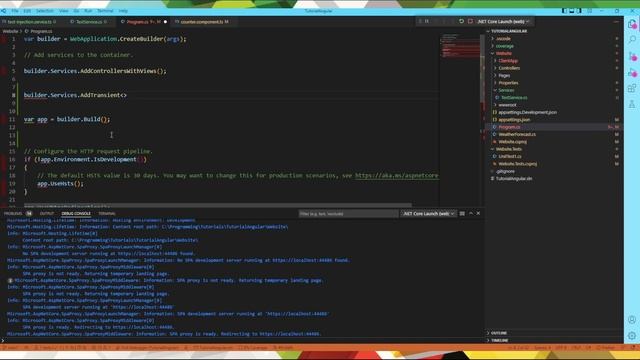This screenshot has height=360, width=640.
Task: Switch to the TERMINAL panel tab
Action: pyautogui.click(x=107, y=213)
